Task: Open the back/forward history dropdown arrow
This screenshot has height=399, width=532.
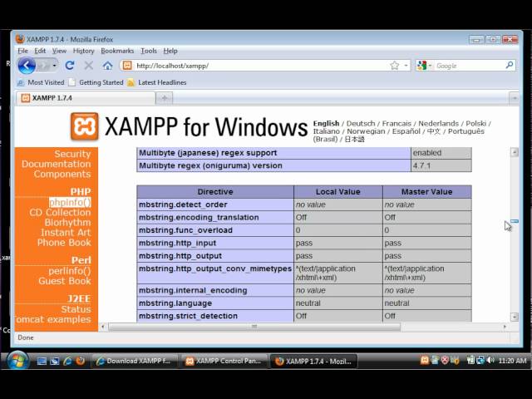Action: tap(54, 65)
